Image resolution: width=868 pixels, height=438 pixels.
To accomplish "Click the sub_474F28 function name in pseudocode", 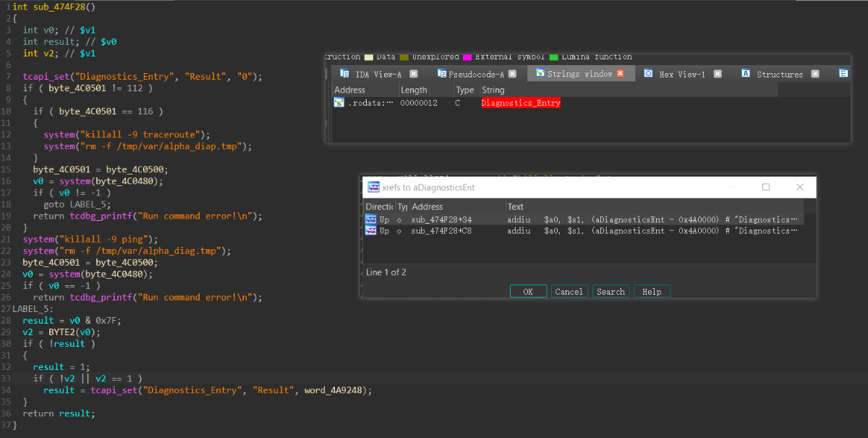I will tap(59, 7).
